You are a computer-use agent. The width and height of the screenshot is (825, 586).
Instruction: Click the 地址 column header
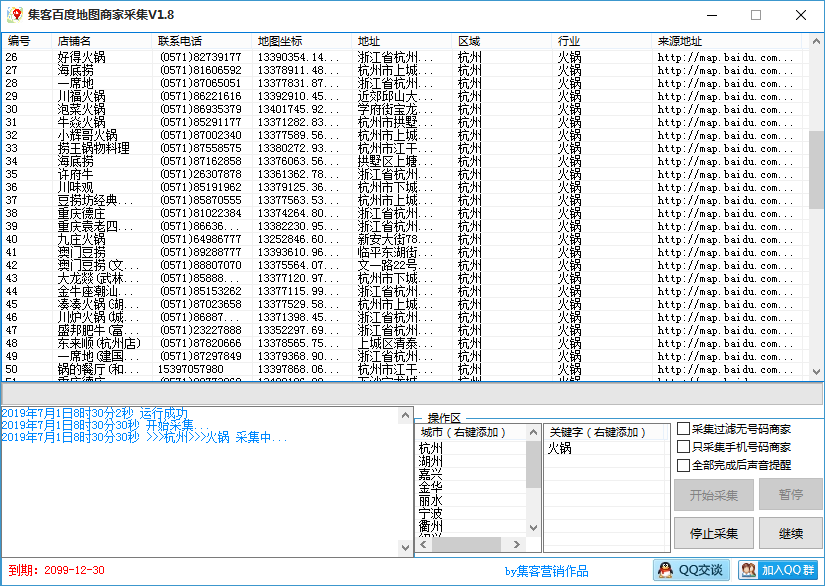tap(401, 41)
